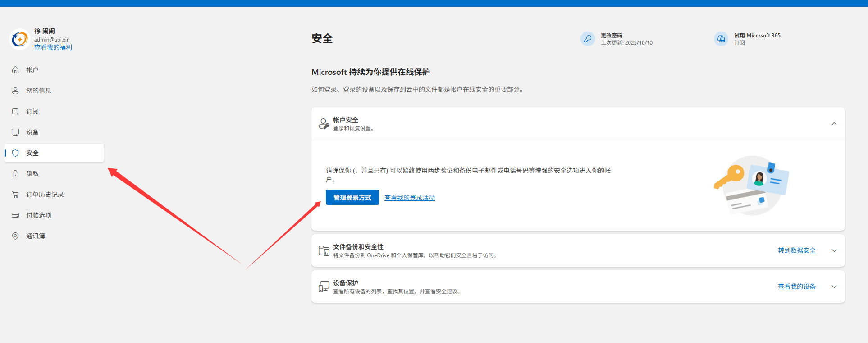Click the monitor icon beside 设备
This screenshot has height=343, width=868.
pyautogui.click(x=15, y=132)
